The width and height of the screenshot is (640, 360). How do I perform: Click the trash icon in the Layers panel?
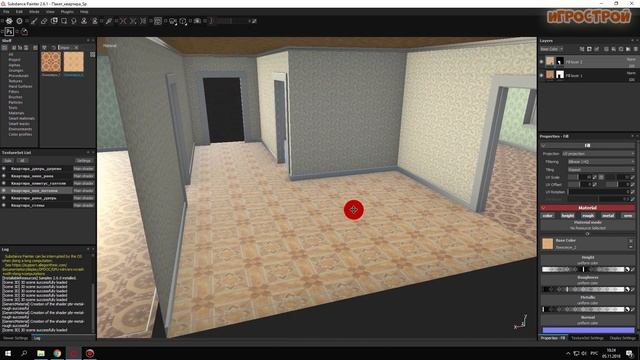coord(636,49)
